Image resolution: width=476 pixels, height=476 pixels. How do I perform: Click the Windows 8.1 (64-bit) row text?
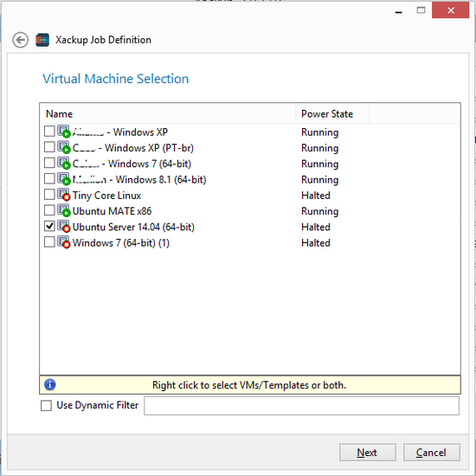click(139, 179)
